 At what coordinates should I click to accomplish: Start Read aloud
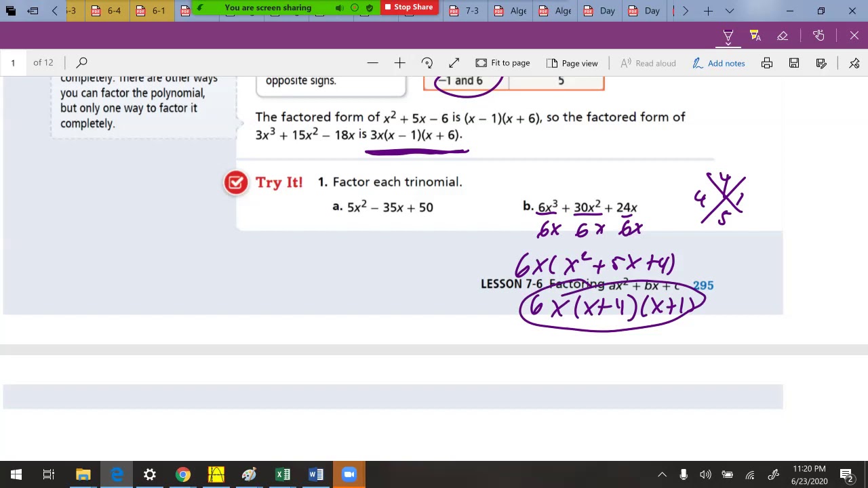[648, 63]
